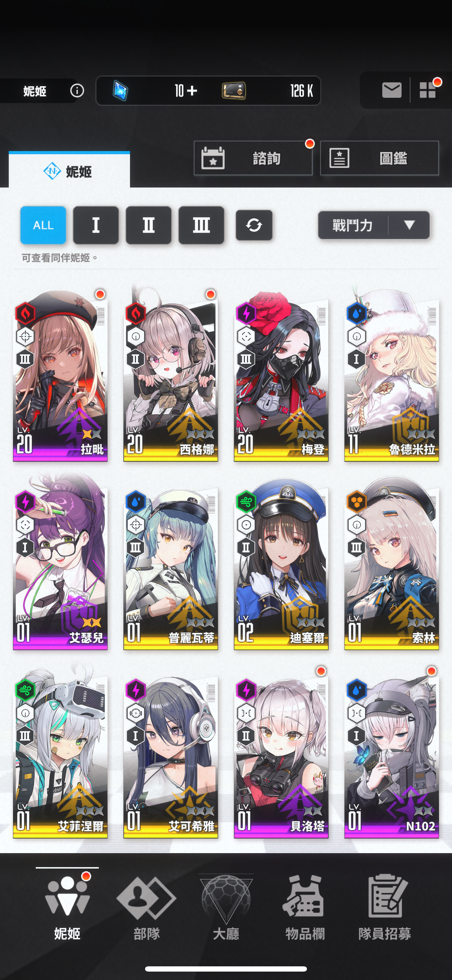Screen dimensions: 452x980
Task: Select the 妮姬 tab header
Action: 69,171
